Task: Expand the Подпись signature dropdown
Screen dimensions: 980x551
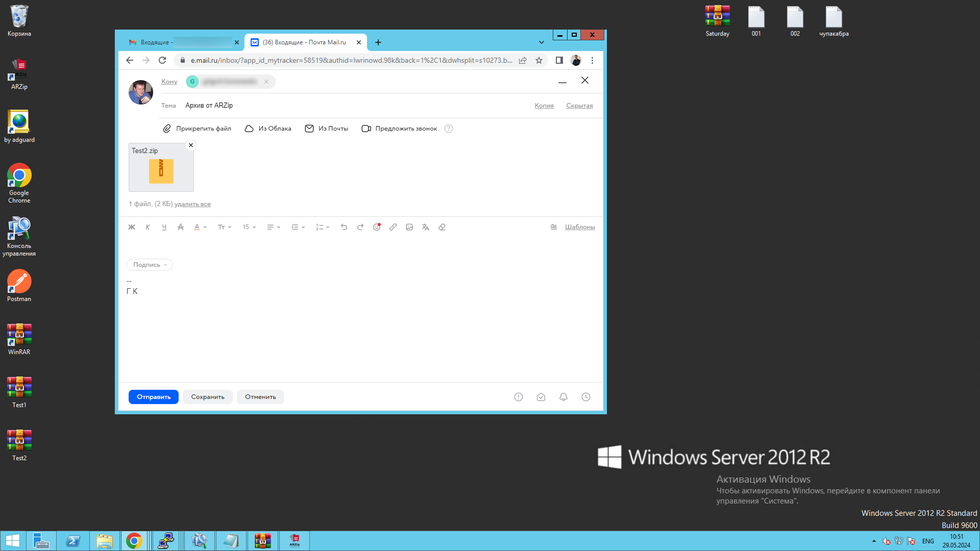Action: [x=150, y=265]
